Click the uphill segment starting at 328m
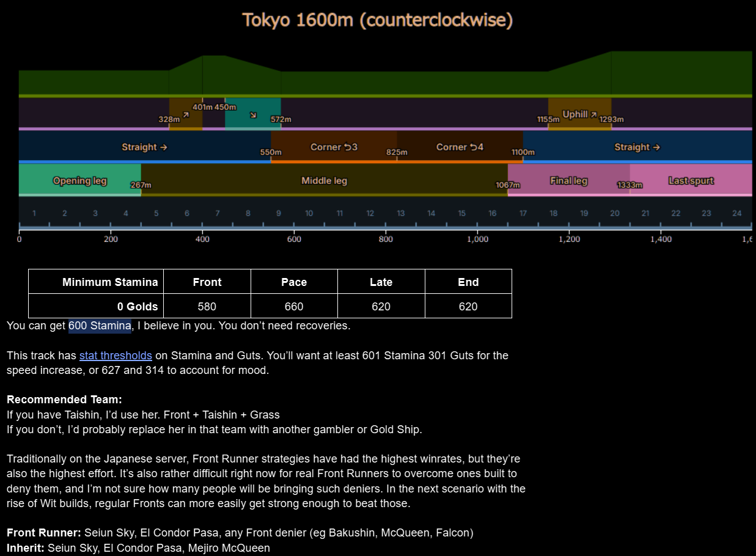Image resolution: width=756 pixels, height=556 pixels. click(186, 114)
